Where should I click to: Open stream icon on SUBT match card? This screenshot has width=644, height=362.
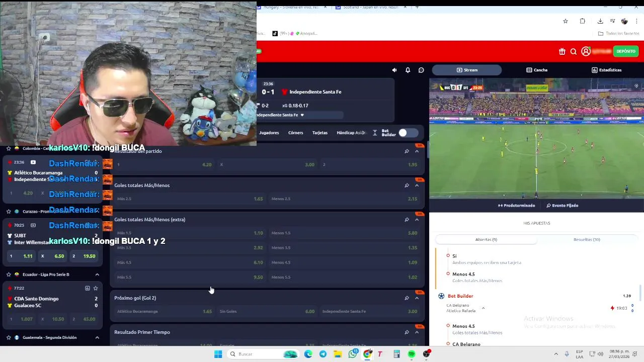click(33, 225)
